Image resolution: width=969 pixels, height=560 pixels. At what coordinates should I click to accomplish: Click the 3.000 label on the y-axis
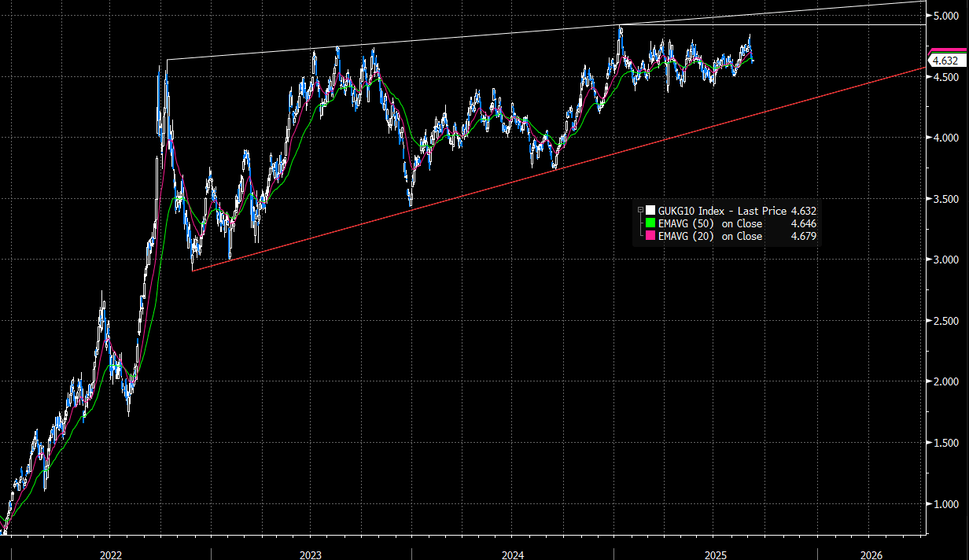pyautogui.click(x=945, y=260)
